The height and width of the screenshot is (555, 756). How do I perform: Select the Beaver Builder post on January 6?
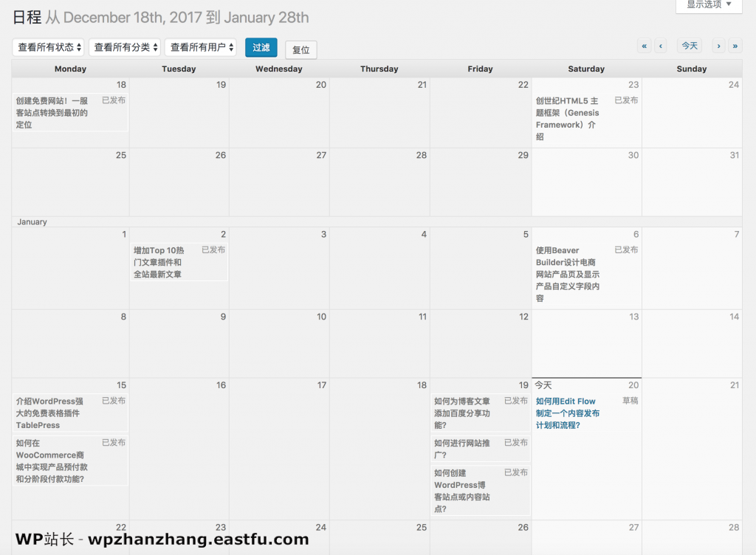click(567, 274)
